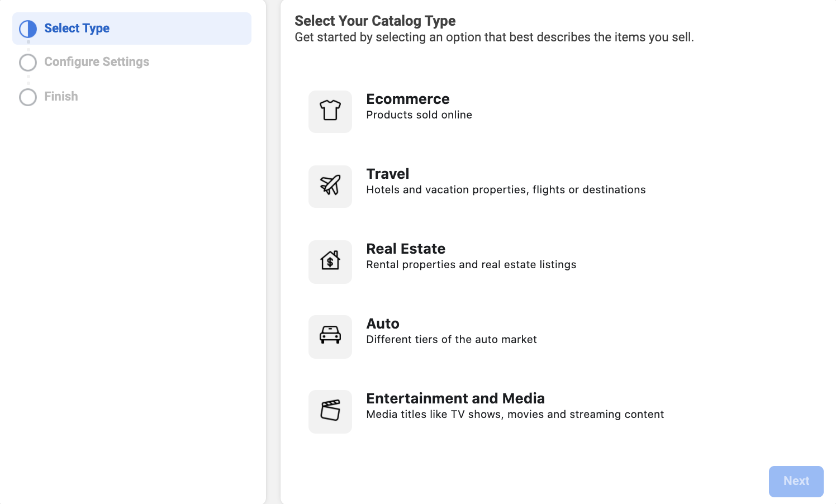The image size is (836, 504).
Task: Select the Ecommerce title text
Action: coord(407,99)
